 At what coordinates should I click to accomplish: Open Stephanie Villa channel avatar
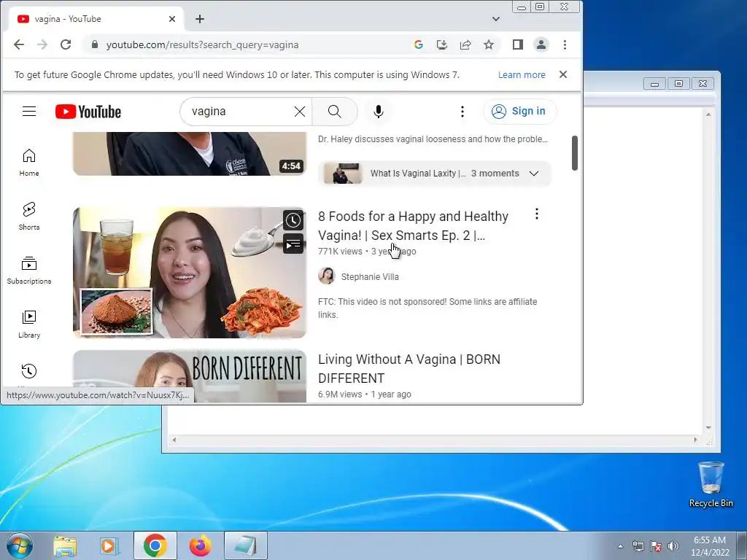pyautogui.click(x=326, y=276)
